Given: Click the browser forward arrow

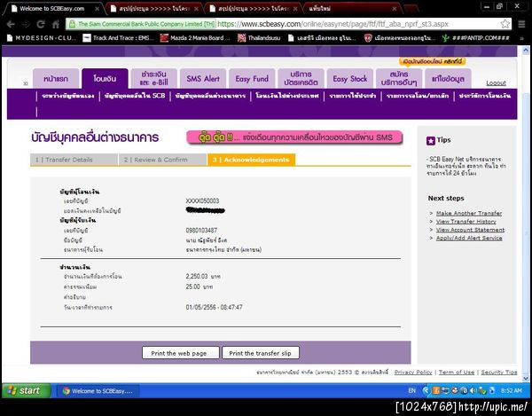Looking at the screenshot, I should 26,24.
